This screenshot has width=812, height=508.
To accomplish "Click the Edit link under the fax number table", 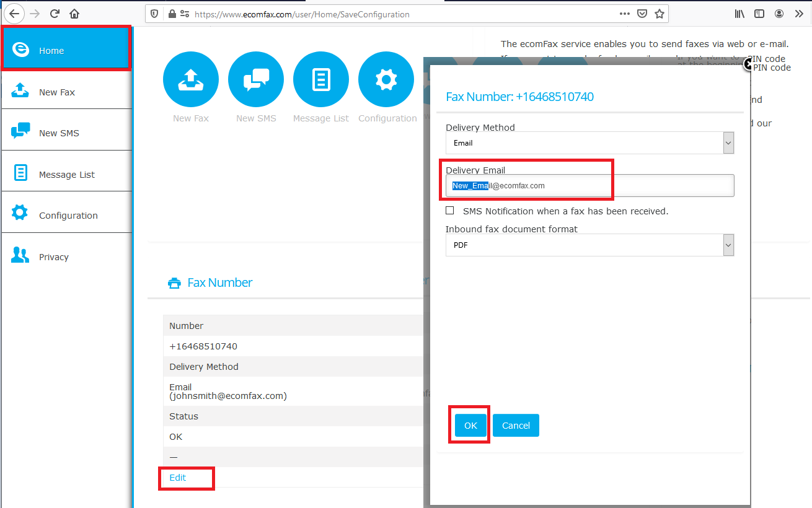I will (178, 478).
